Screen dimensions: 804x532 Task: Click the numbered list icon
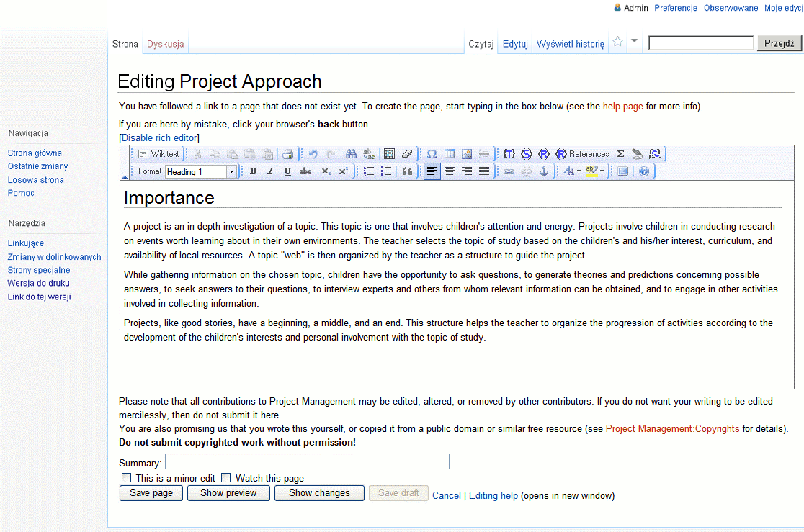pos(369,171)
